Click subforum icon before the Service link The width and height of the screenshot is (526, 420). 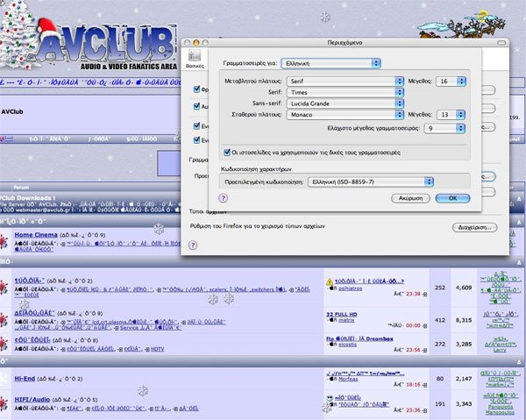pos(117,328)
